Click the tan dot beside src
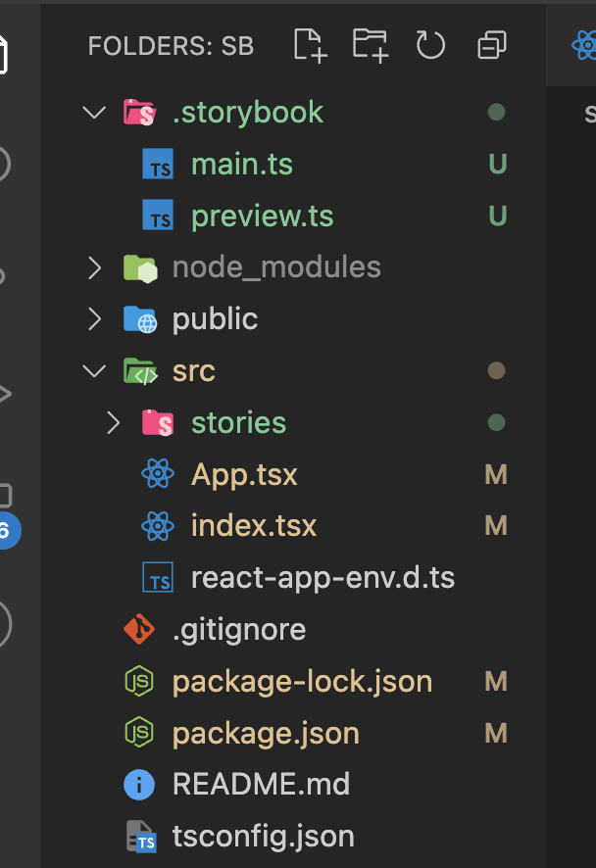 point(496,371)
